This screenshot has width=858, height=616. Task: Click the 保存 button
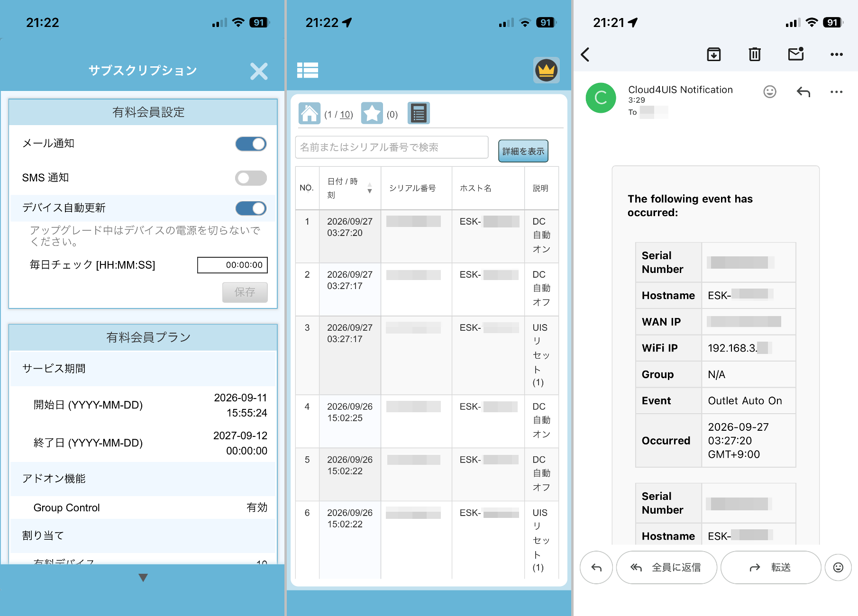tap(245, 292)
